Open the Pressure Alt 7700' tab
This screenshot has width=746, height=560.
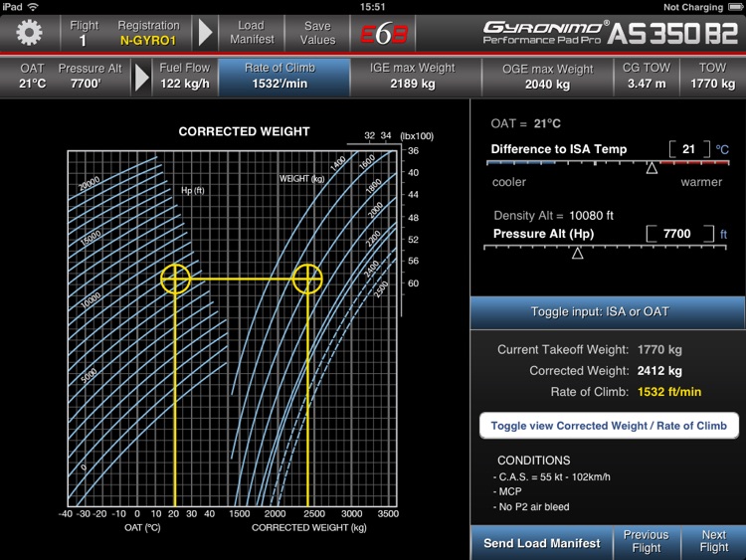point(90,77)
